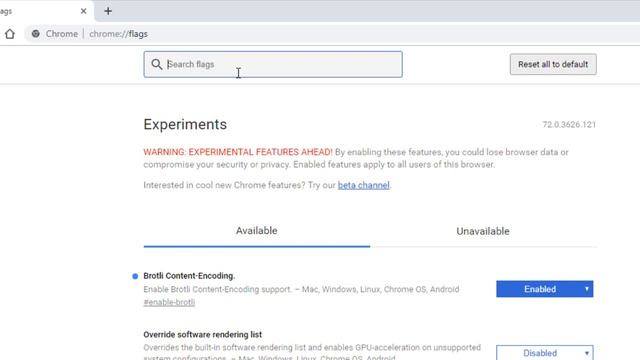Click the Reset all to default button
Screen dimensions: 640x360
pyautogui.click(x=553, y=64)
